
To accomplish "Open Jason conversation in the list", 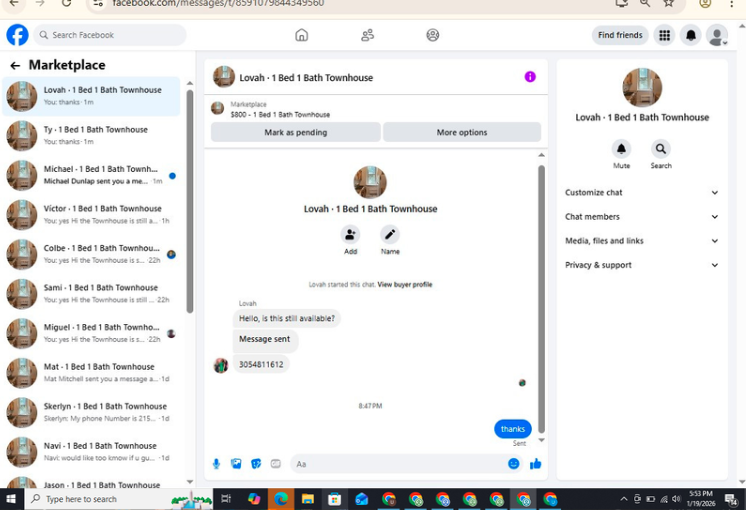I will [91, 481].
